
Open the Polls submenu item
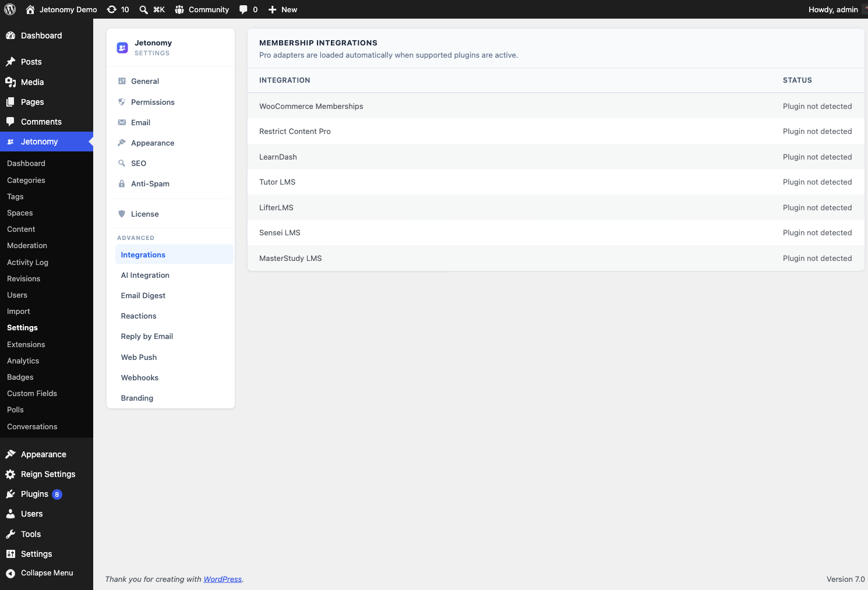pyautogui.click(x=15, y=409)
